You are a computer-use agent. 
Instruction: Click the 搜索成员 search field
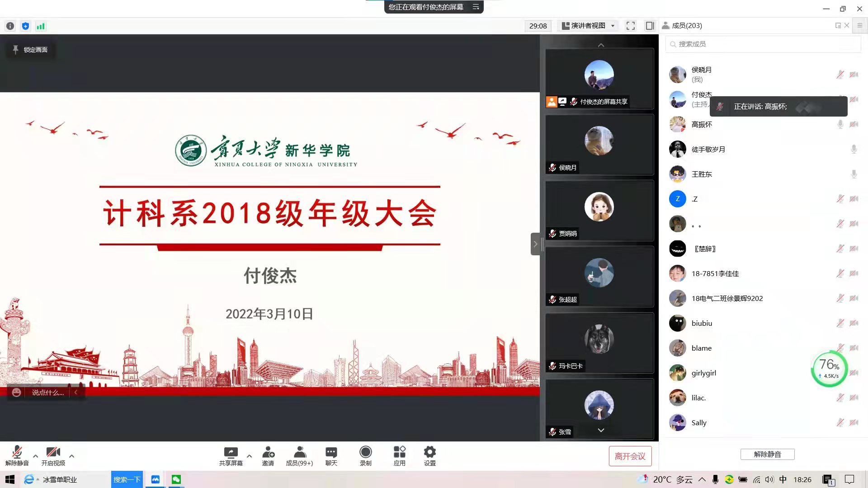coord(763,44)
